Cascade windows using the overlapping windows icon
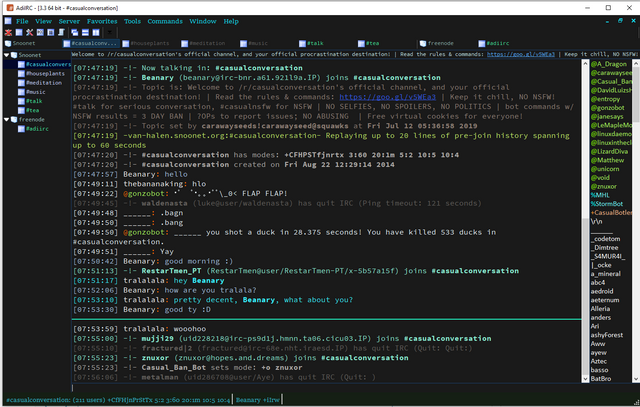 point(74,32)
